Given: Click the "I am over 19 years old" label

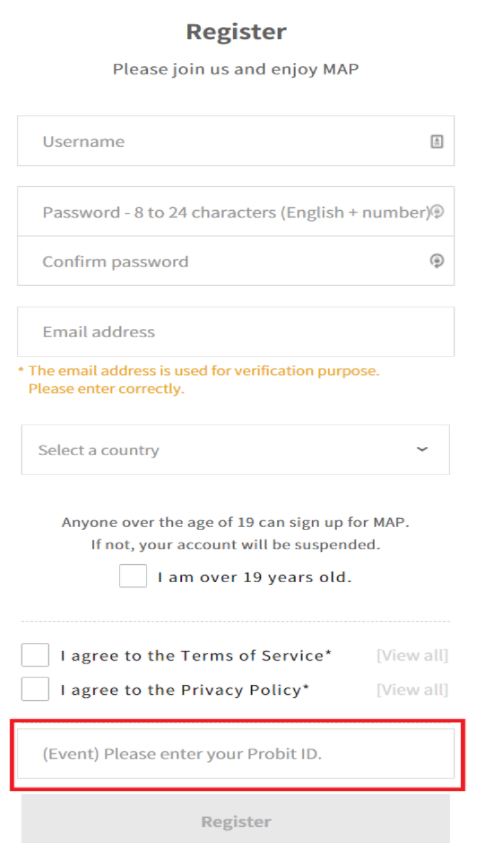Looking at the screenshot, I should click(x=255, y=577).
